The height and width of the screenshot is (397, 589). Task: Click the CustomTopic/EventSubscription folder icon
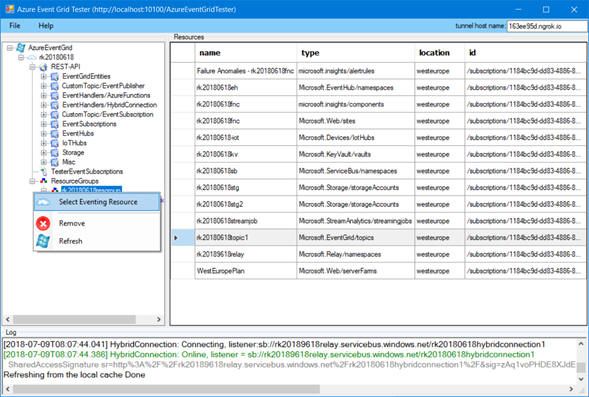(x=54, y=115)
